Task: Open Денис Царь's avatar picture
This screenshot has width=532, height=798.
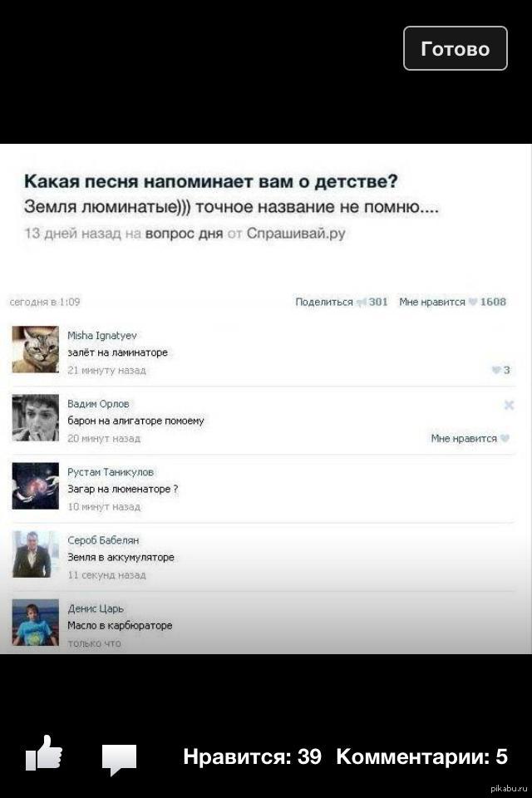Action: click(x=36, y=623)
